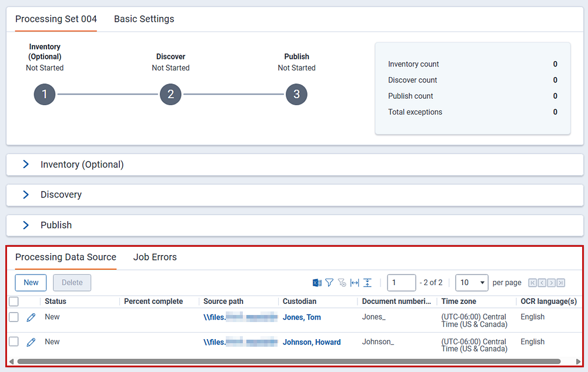Open the Job Errors tab

click(x=155, y=257)
